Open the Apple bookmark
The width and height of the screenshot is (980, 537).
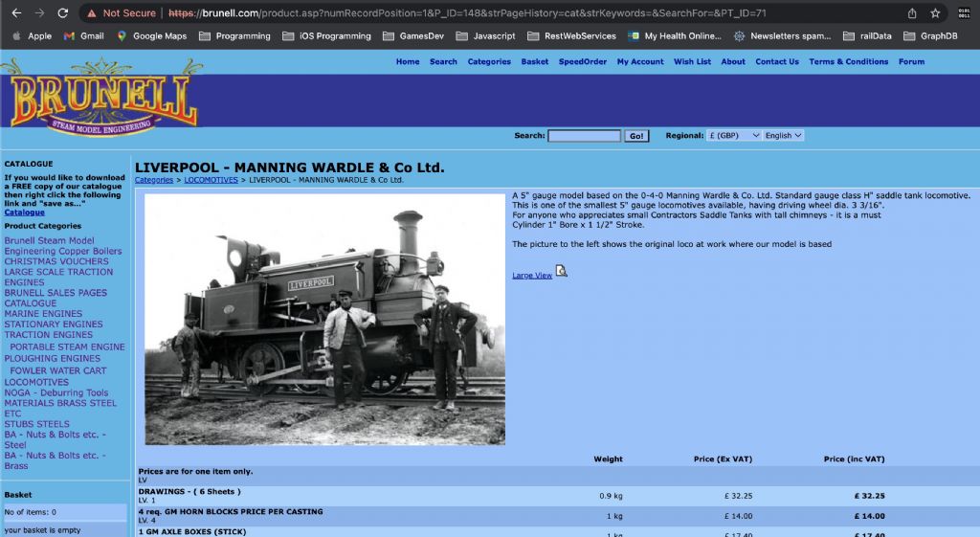tap(33, 36)
